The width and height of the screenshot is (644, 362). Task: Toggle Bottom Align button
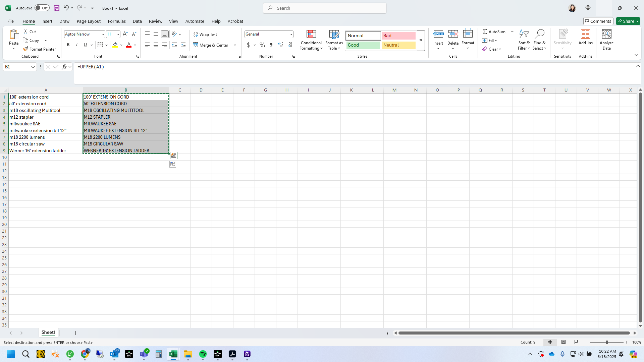click(x=165, y=34)
